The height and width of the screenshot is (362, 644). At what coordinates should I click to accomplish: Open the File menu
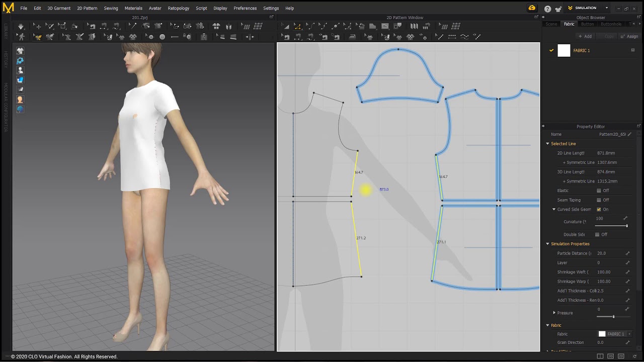point(24,8)
